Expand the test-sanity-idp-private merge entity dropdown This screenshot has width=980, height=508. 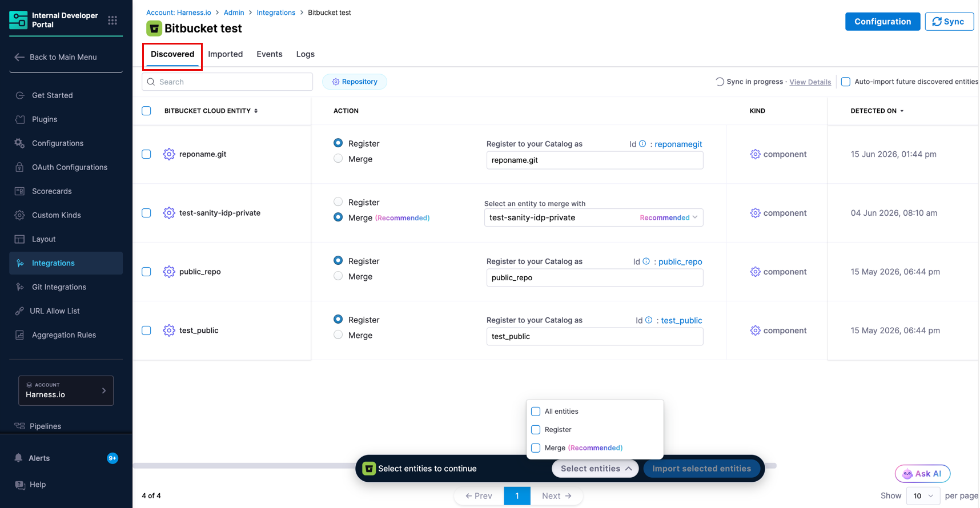coord(593,217)
